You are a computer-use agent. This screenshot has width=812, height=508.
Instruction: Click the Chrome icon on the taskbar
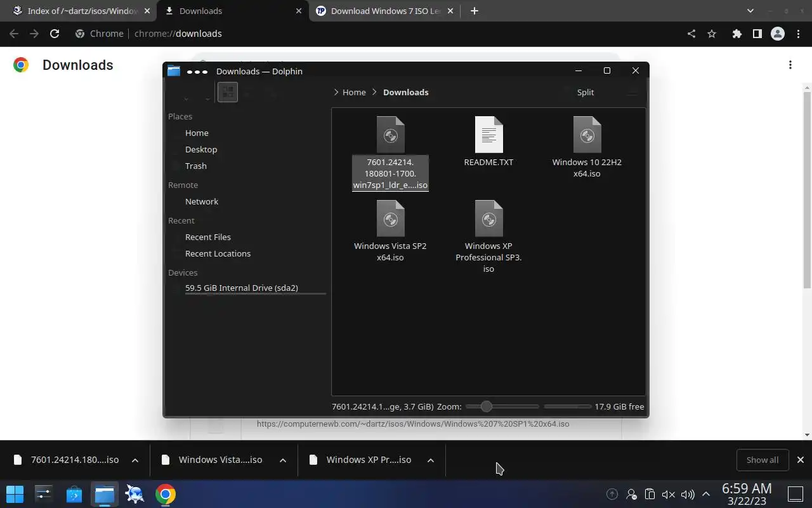coord(166,494)
